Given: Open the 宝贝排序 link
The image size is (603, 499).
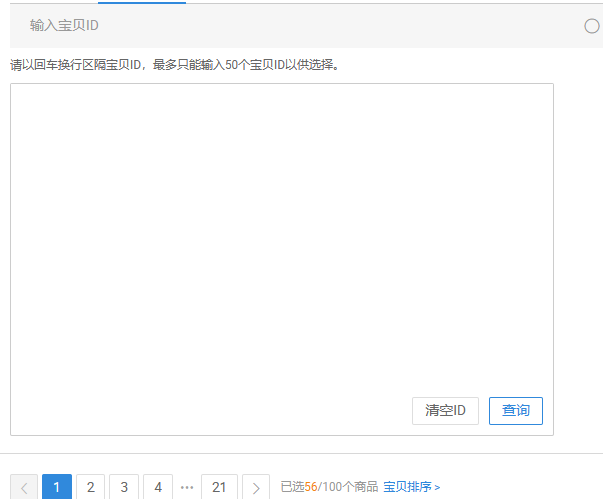Looking at the screenshot, I should pyautogui.click(x=411, y=487).
